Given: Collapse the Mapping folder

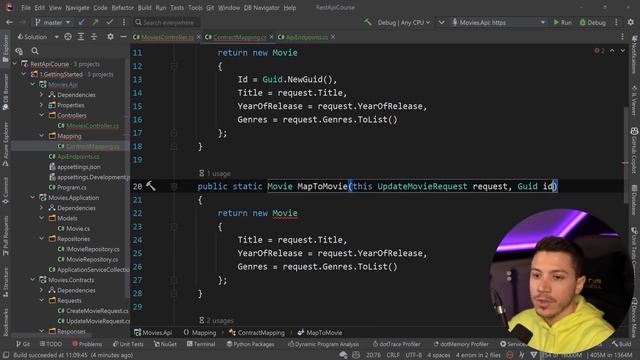Looking at the screenshot, I should coord(42,136).
